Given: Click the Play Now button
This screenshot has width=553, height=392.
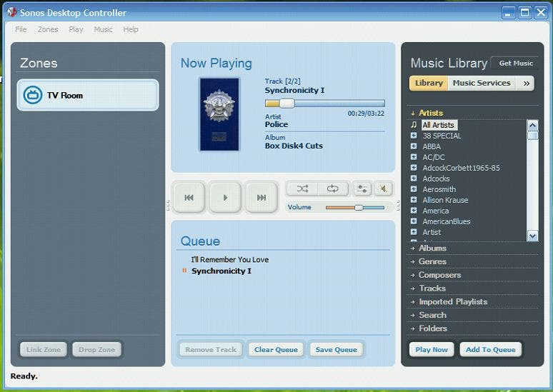Looking at the screenshot, I should click(x=432, y=349).
